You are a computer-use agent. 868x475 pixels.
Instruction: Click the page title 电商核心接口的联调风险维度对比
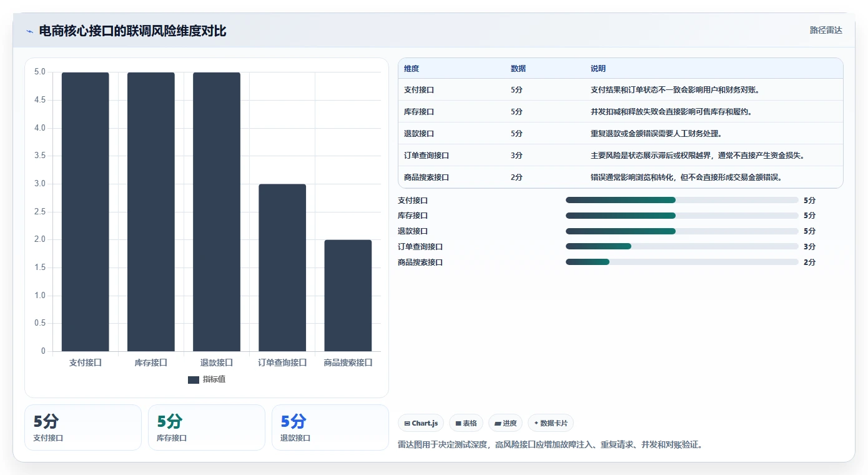pyautogui.click(x=132, y=31)
